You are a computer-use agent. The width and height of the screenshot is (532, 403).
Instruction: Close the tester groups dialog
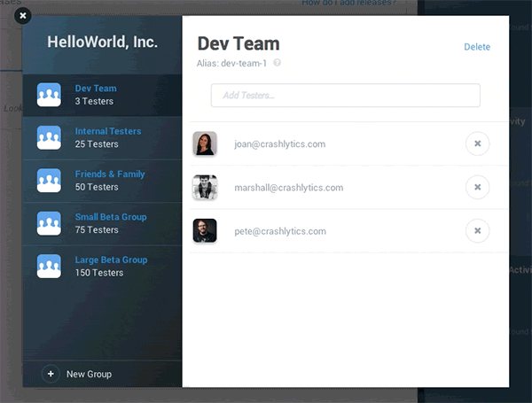23,15
